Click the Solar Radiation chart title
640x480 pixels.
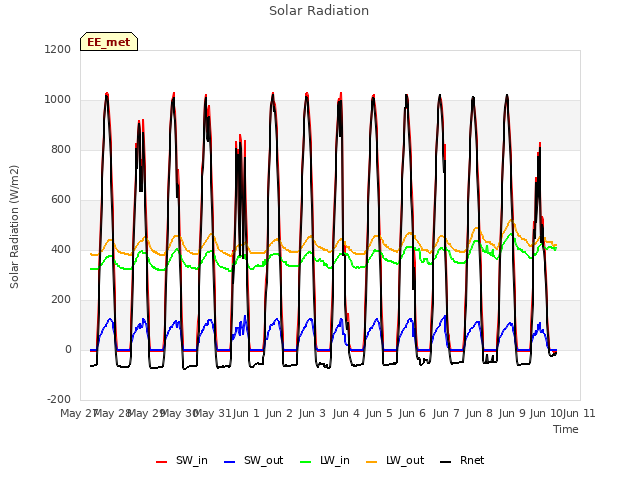point(319,11)
